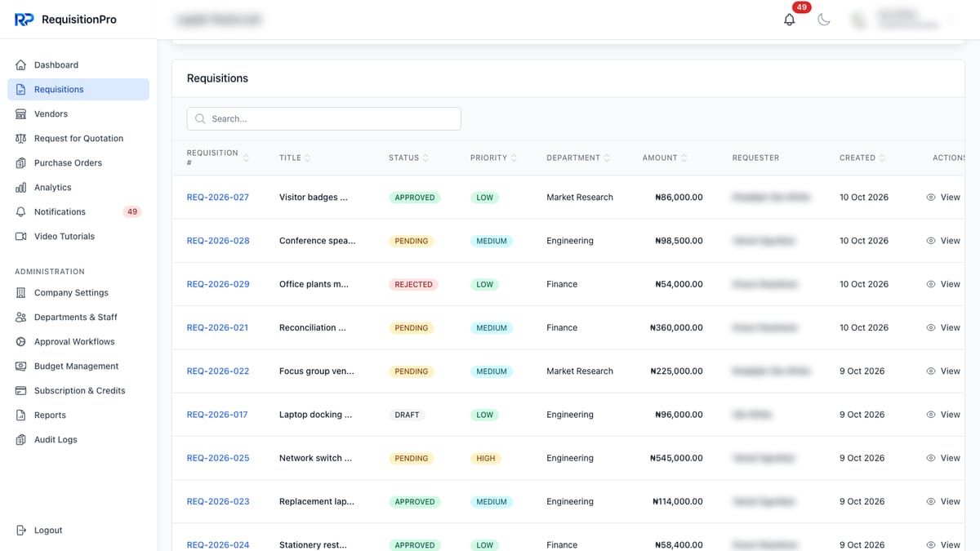Open requisition REQ-2026-029 link
Screen dimensions: 980x551
[218, 284]
